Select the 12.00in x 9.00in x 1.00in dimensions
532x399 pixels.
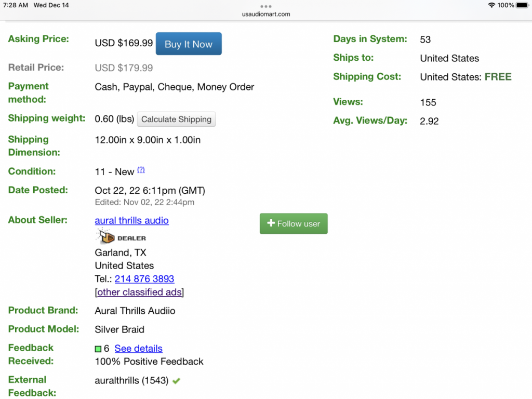[x=148, y=140]
